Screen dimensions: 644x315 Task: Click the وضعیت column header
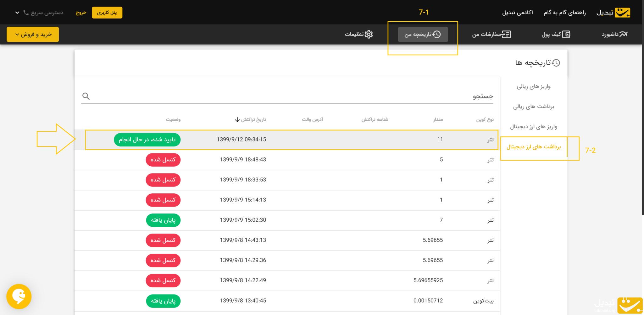pos(173,119)
